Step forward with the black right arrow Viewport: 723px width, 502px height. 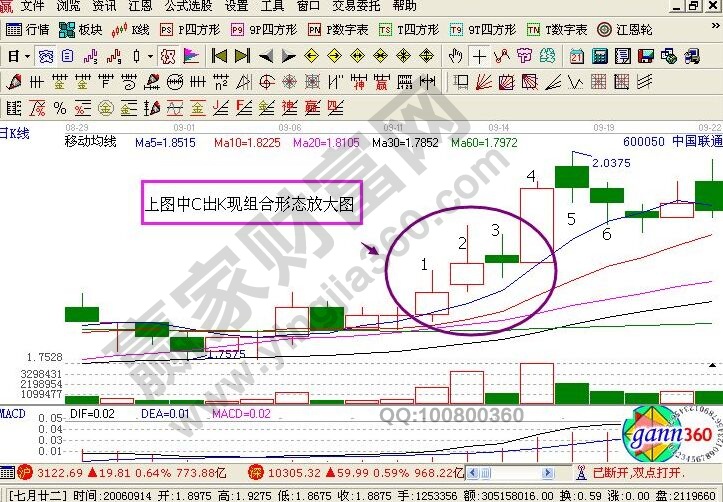pos(289,57)
